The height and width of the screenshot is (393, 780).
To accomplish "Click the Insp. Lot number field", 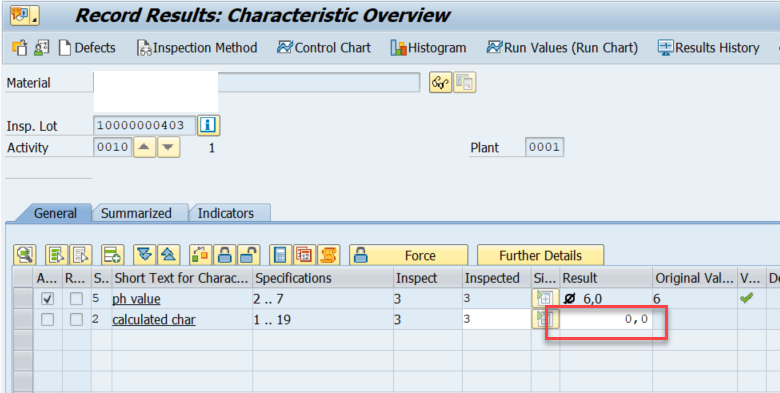I will 144,125.
